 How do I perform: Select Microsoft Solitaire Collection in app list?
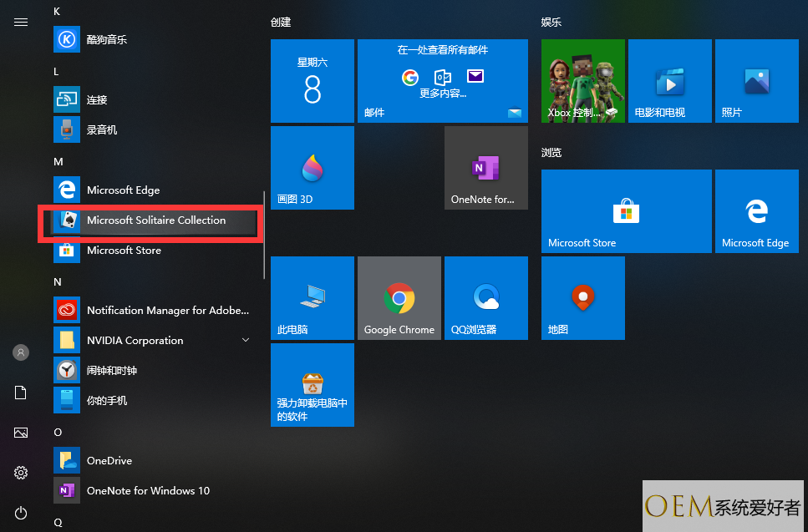click(x=155, y=220)
